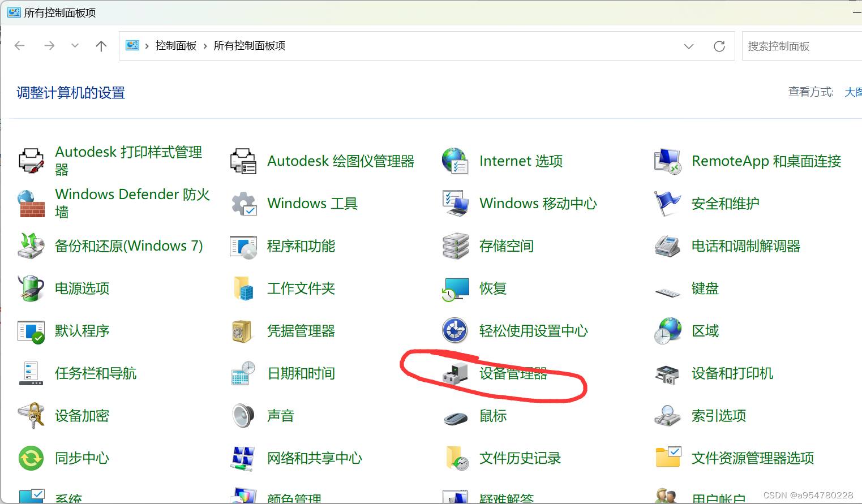
Task: Open 键盘 keyboard icon
Action: point(668,292)
